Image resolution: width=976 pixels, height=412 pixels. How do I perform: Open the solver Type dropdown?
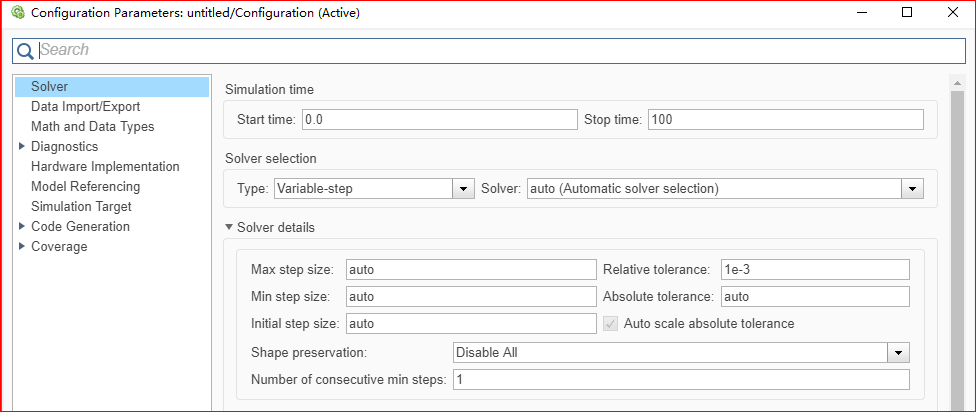pos(463,188)
